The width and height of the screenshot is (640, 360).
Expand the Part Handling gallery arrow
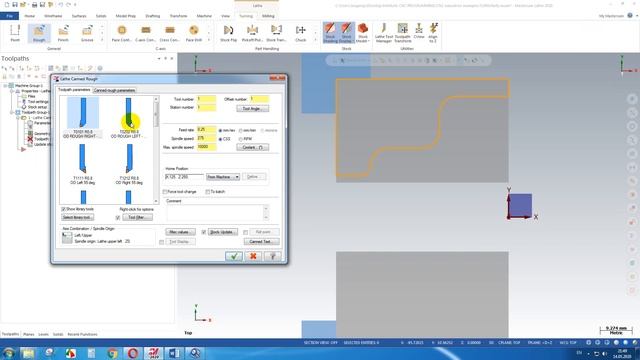315,40
